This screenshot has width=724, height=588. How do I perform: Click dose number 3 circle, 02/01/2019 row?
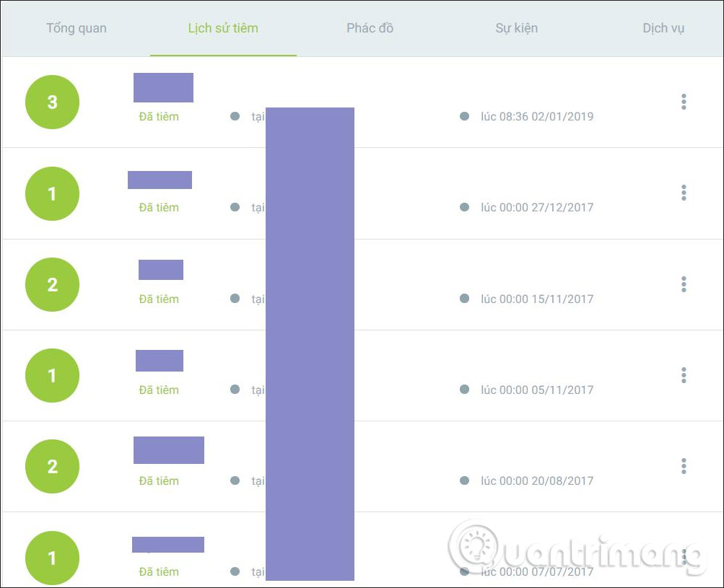tap(52, 102)
